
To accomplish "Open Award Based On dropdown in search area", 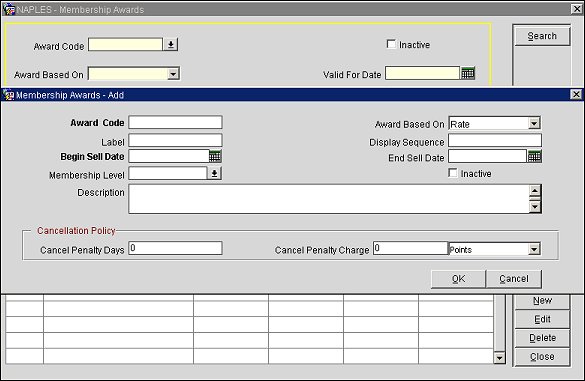I will pos(173,74).
